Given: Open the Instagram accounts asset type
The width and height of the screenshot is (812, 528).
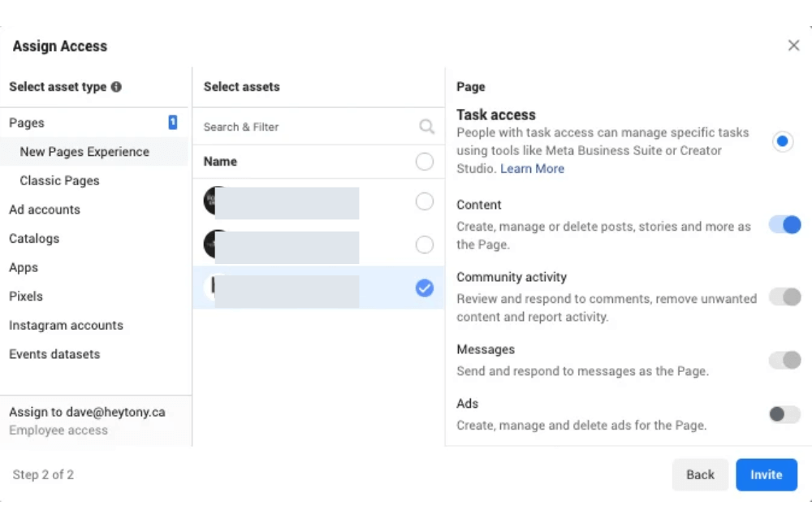Looking at the screenshot, I should 66,325.
